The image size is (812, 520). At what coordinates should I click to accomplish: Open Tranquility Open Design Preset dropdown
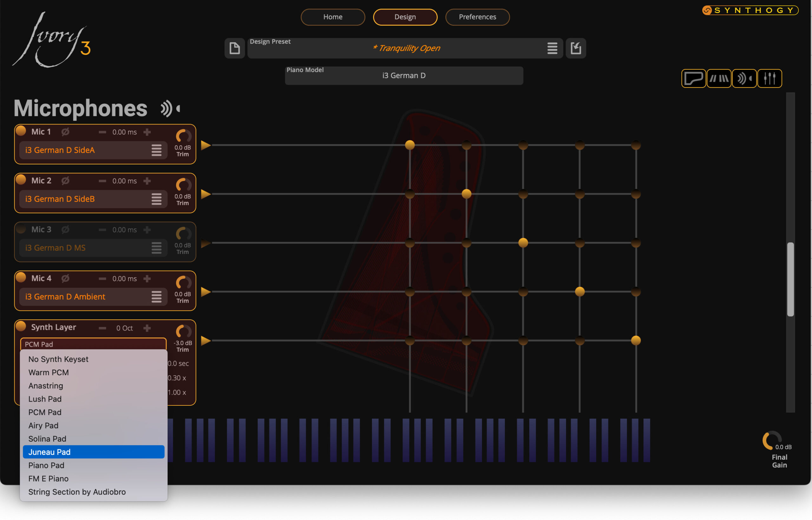point(405,48)
